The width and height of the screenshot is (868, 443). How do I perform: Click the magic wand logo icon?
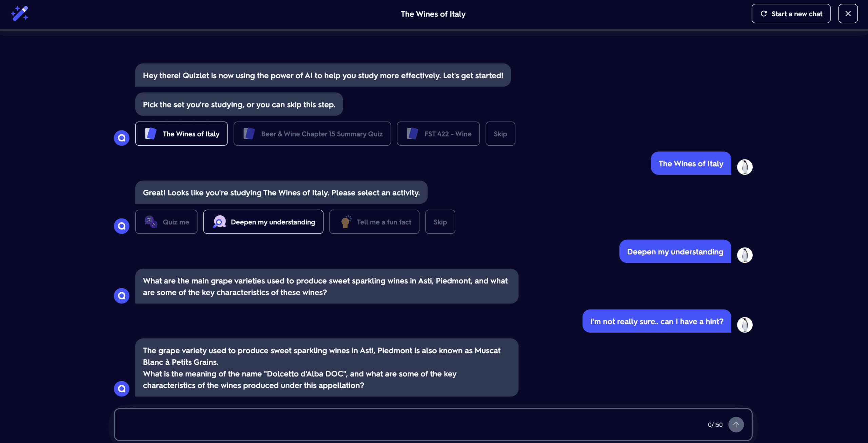pyautogui.click(x=20, y=14)
